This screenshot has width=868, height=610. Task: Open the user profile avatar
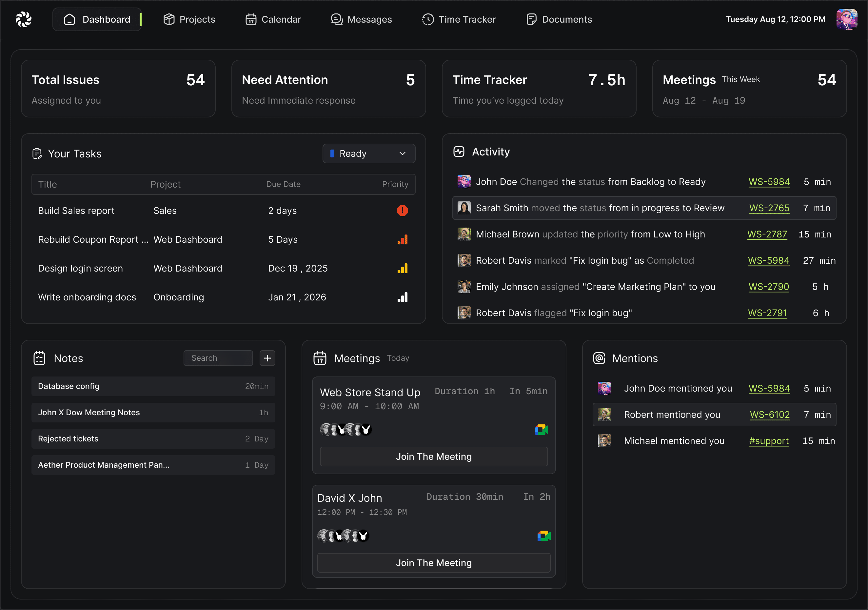click(846, 19)
